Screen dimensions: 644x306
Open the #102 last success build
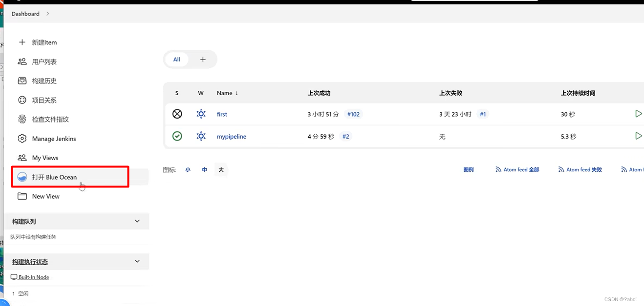[x=353, y=114]
